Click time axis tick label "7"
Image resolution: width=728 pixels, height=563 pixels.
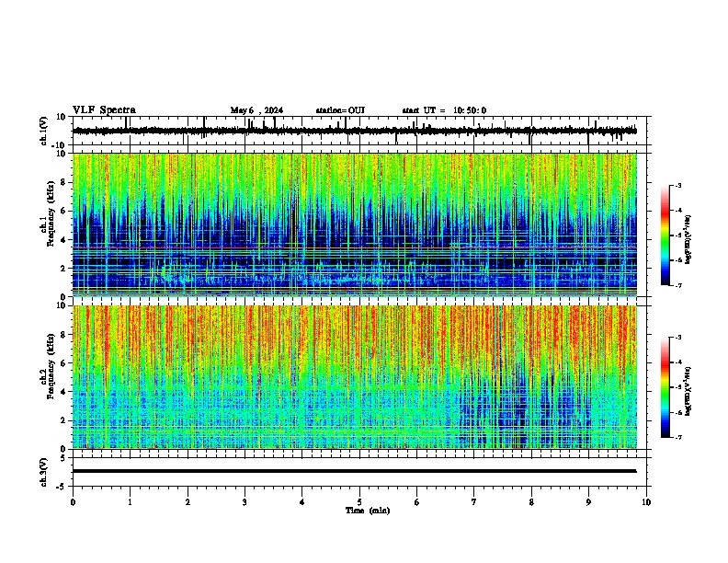(x=474, y=502)
